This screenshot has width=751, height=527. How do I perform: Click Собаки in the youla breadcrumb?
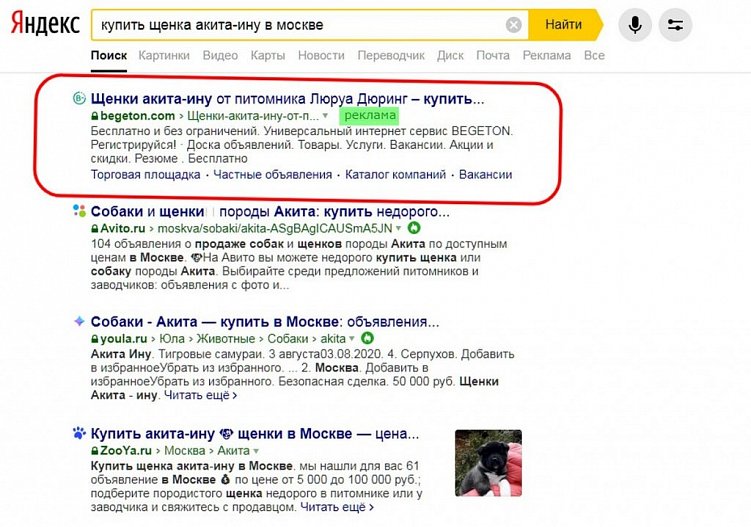pyautogui.click(x=287, y=339)
